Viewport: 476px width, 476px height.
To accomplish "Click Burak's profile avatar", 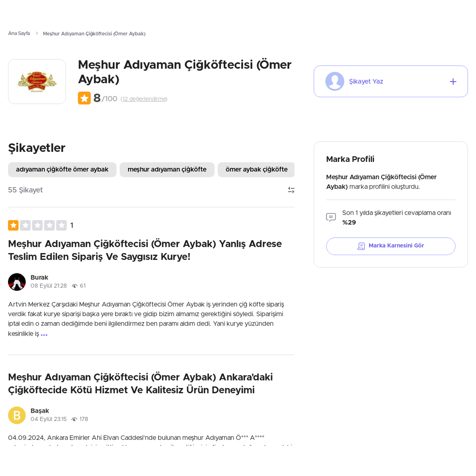I will 17,282.
